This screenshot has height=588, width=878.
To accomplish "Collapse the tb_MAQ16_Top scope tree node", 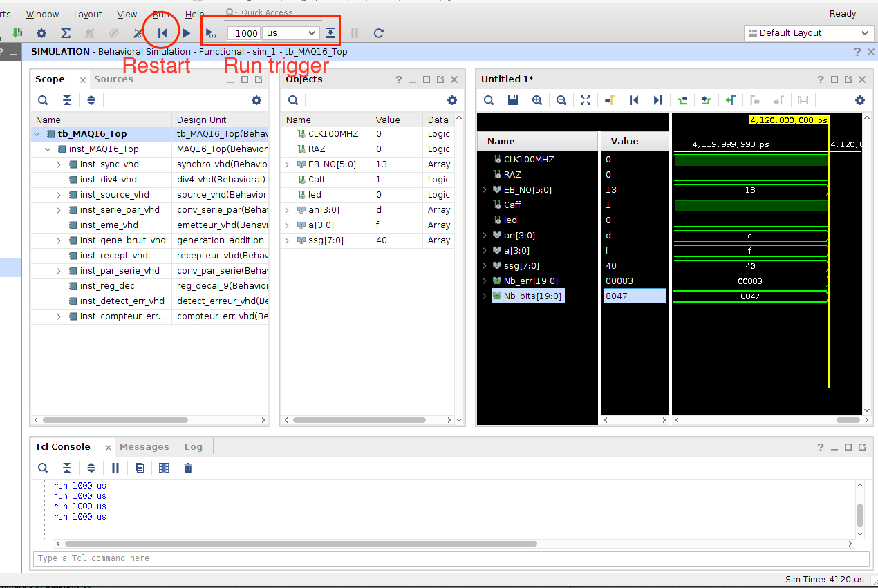I will [x=37, y=134].
